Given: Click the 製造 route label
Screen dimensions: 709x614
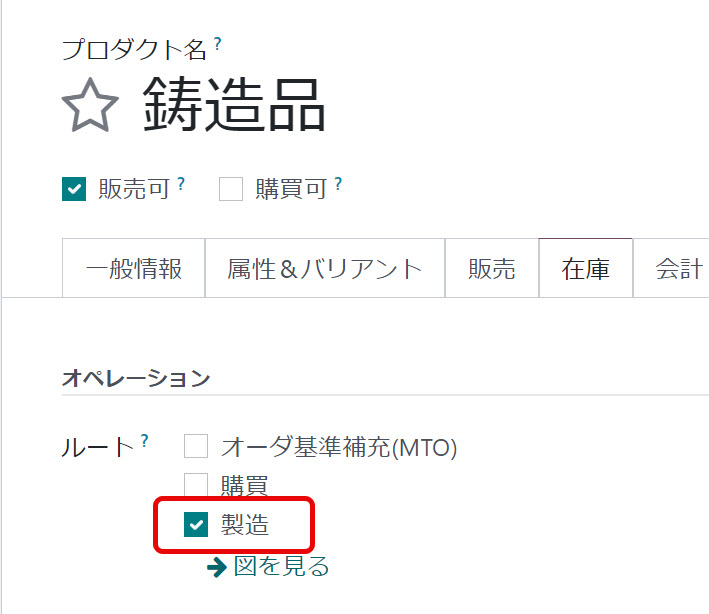Looking at the screenshot, I should pyautogui.click(x=245, y=526).
